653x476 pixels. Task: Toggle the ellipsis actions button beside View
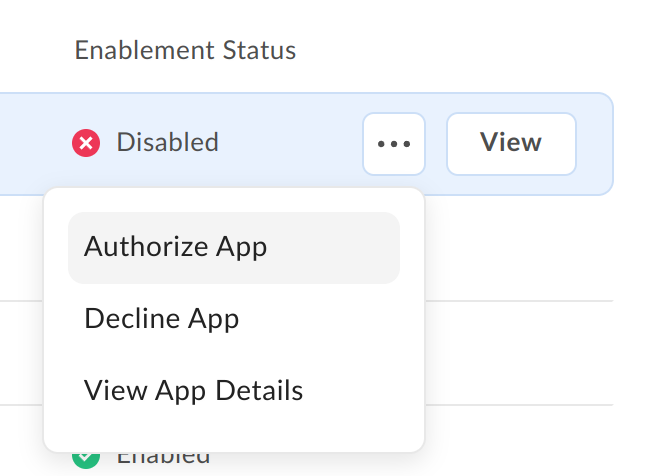point(394,144)
